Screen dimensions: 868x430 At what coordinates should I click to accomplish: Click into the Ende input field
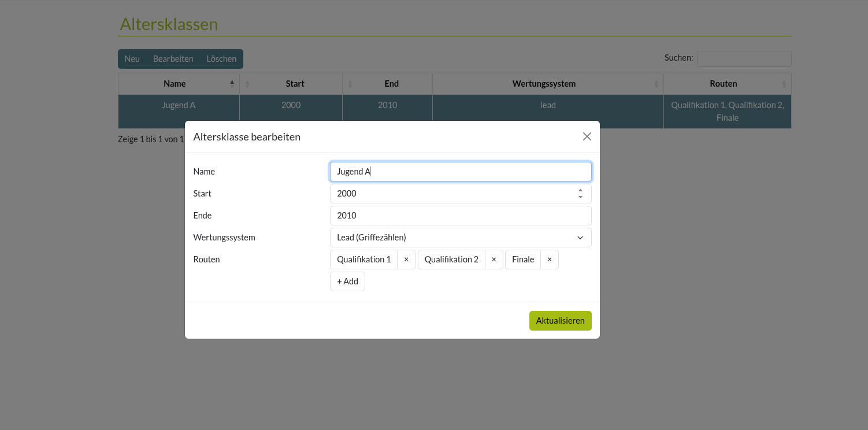[x=461, y=216]
